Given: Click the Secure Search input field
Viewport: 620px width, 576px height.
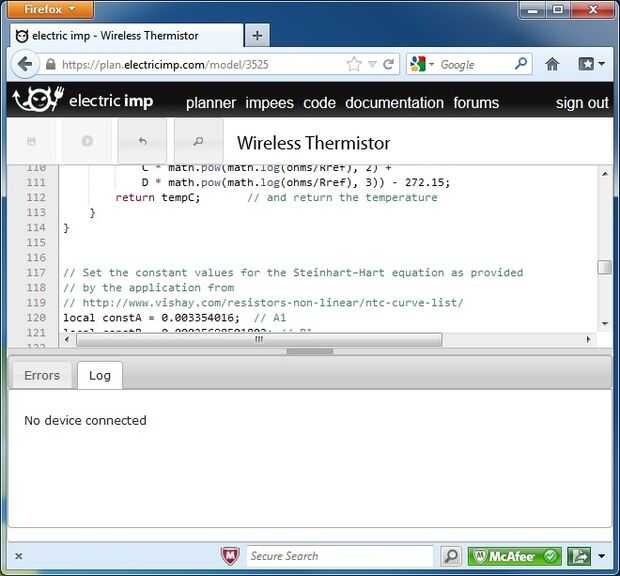Looking at the screenshot, I should point(340,556).
